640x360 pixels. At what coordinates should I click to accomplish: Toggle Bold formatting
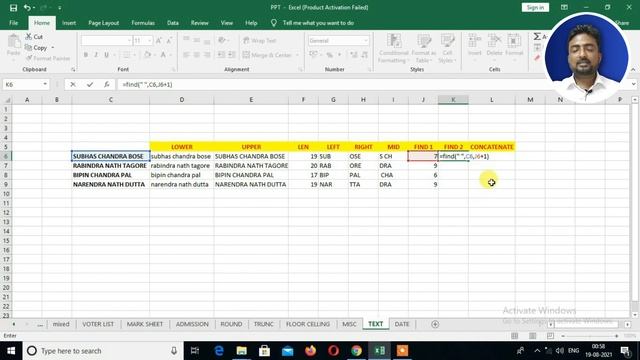click(86, 55)
